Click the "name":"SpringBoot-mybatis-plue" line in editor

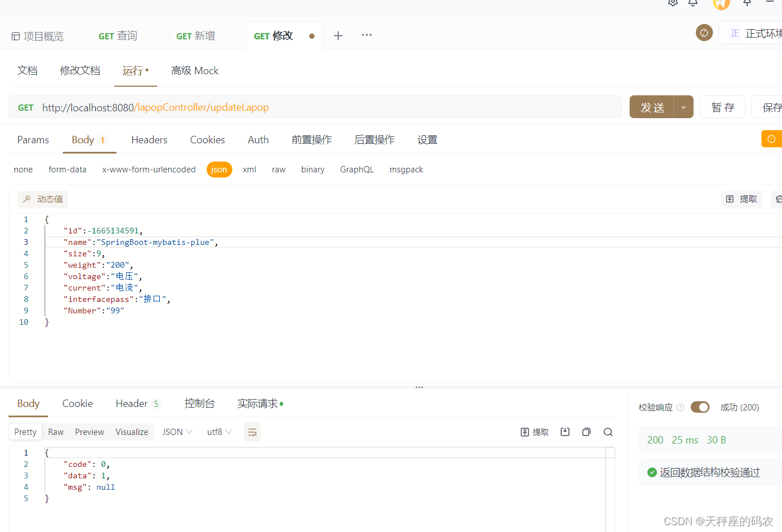pos(141,243)
